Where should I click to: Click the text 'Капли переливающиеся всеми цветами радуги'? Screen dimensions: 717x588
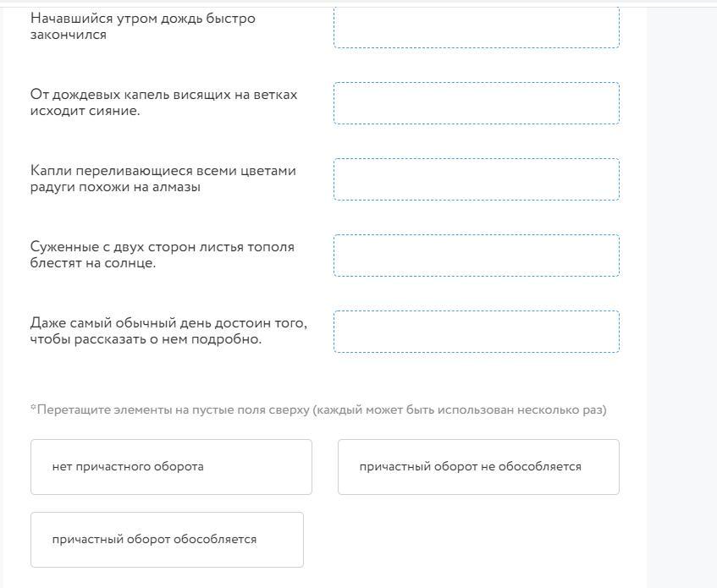(x=163, y=179)
